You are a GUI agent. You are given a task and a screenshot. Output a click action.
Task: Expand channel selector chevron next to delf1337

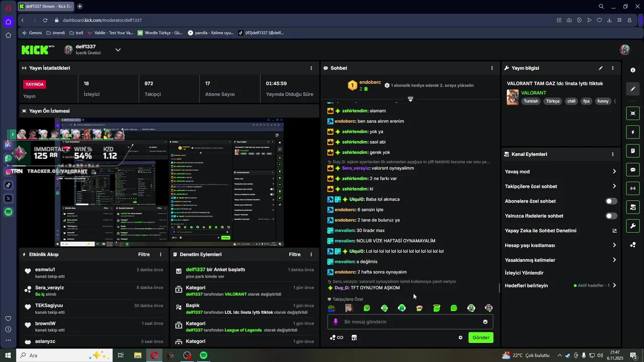click(x=118, y=50)
